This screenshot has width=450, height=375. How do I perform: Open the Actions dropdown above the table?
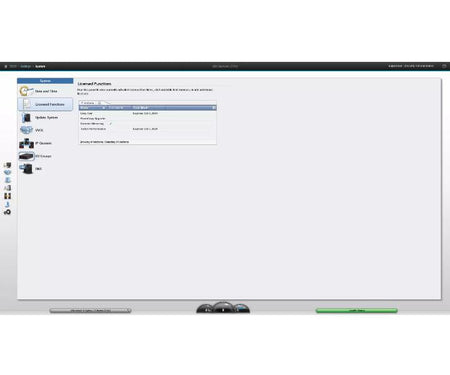pos(88,103)
